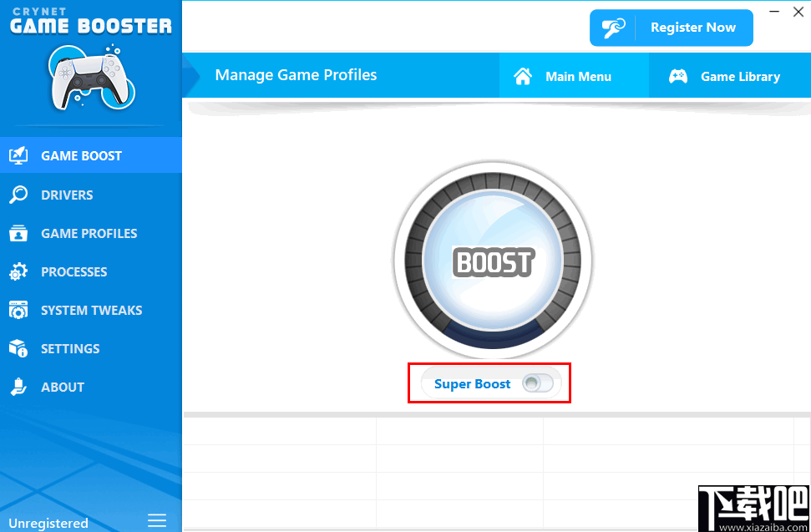The width and height of the screenshot is (811, 532).
Task: Close the Game Booster window
Action: [x=798, y=12]
